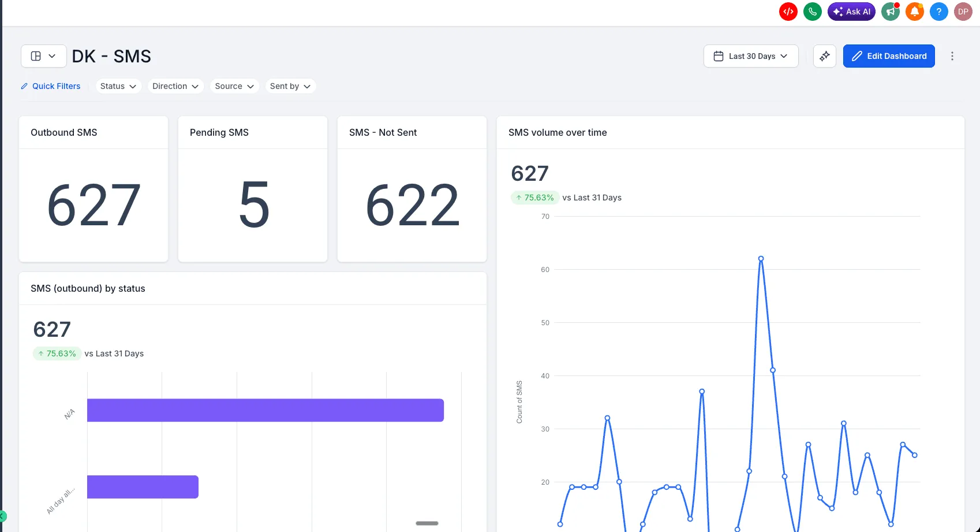Click the Edit Dashboard button
This screenshot has height=532, width=980.
tap(889, 56)
